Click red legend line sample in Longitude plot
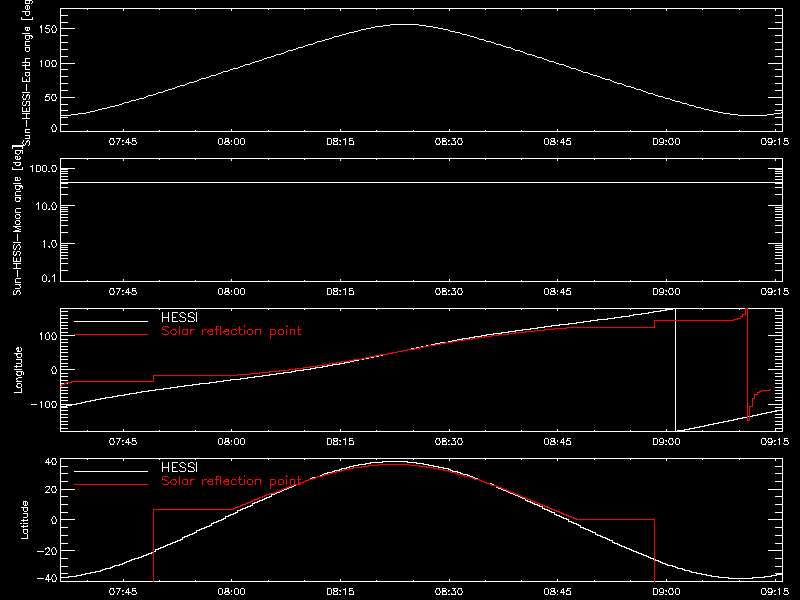 pos(111,335)
